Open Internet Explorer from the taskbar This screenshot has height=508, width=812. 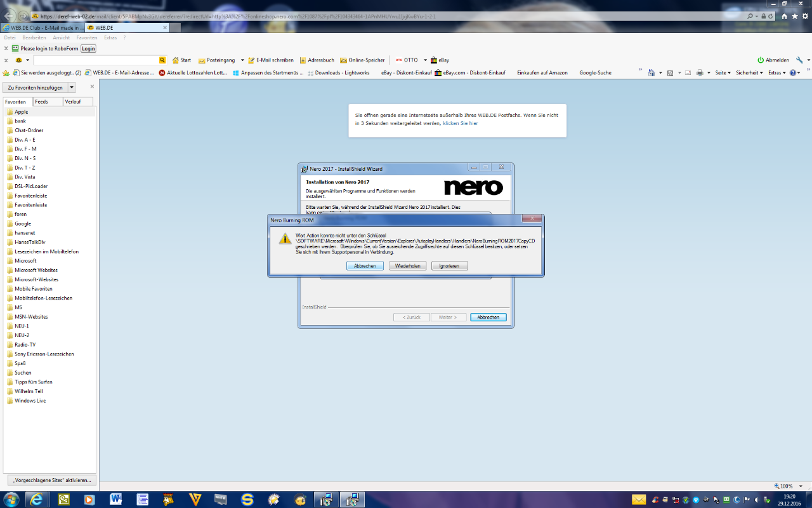click(x=37, y=499)
